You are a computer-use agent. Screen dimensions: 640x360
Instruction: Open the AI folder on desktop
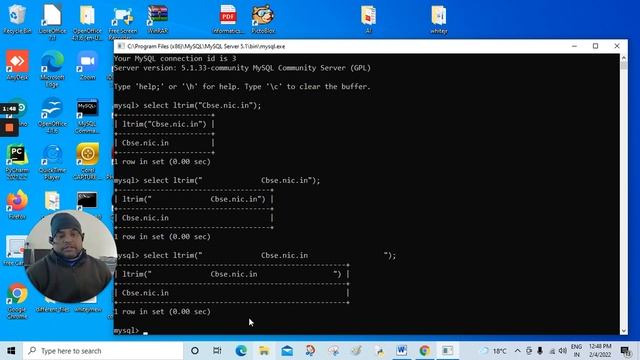click(368, 19)
